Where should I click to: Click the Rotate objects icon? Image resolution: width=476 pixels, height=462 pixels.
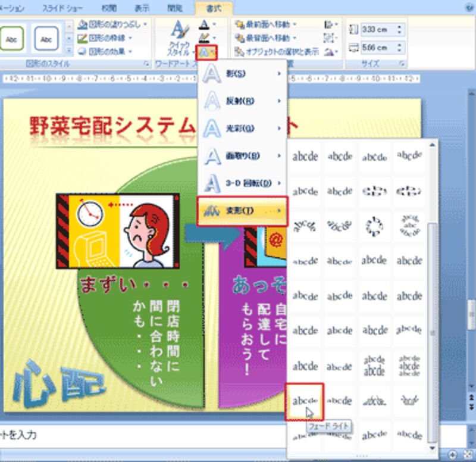pos(328,52)
